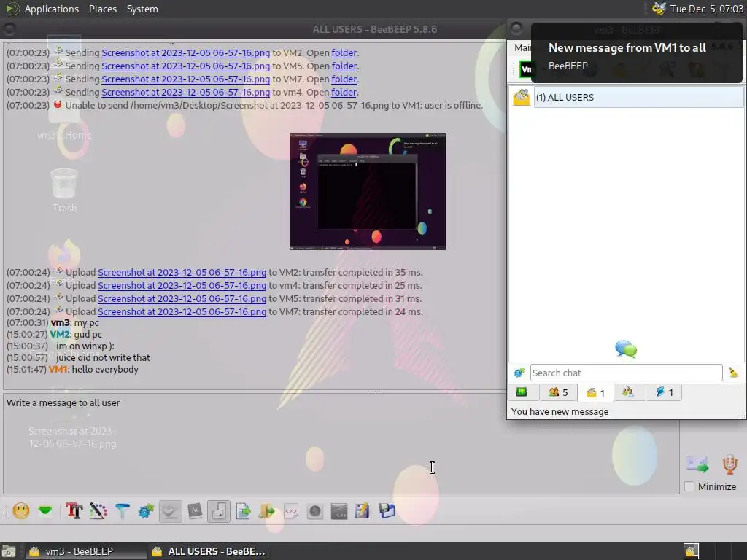Click the message 'im on winxp ):'
The height and width of the screenshot is (560, 747).
click(x=85, y=346)
